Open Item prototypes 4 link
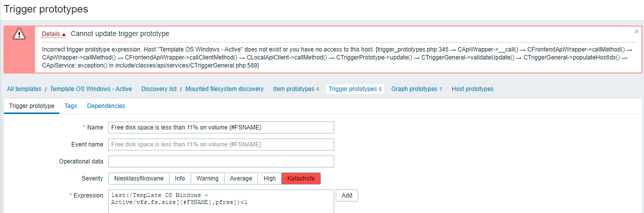 (296, 89)
